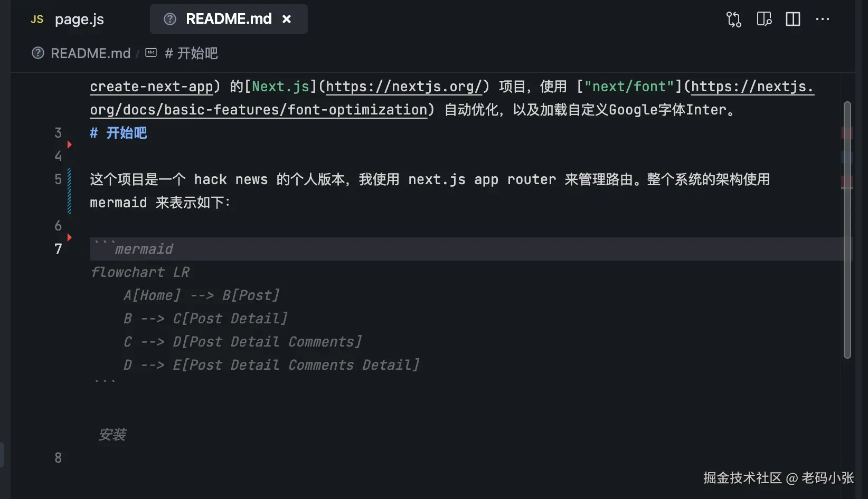The image size is (868, 499).
Task: Click the README.md breadcrumb file icon
Action: pyautogui.click(x=38, y=53)
